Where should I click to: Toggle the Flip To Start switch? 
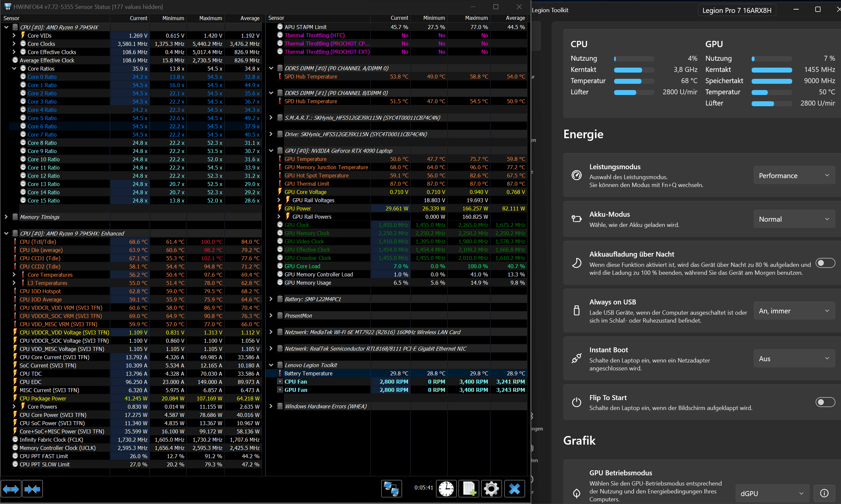(825, 402)
